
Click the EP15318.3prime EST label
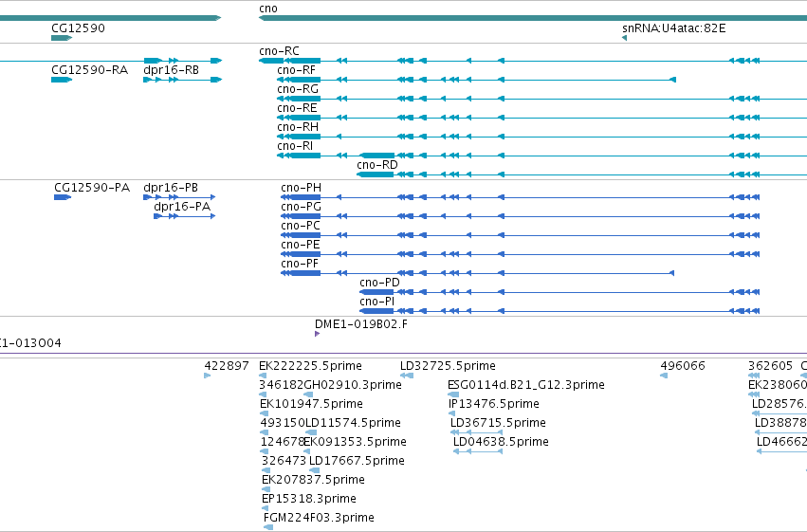[x=309, y=500]
